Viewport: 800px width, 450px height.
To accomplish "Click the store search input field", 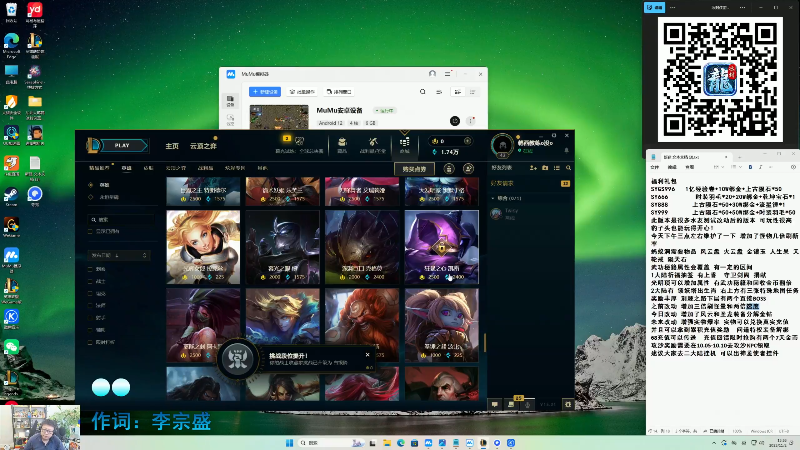I will pyautogui.click(x=121, y=219).
